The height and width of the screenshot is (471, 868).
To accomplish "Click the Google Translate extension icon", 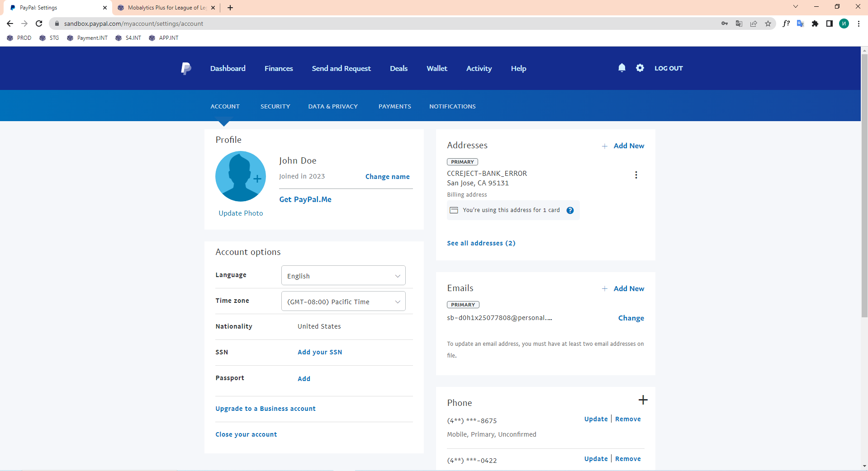I will point(801,24).
